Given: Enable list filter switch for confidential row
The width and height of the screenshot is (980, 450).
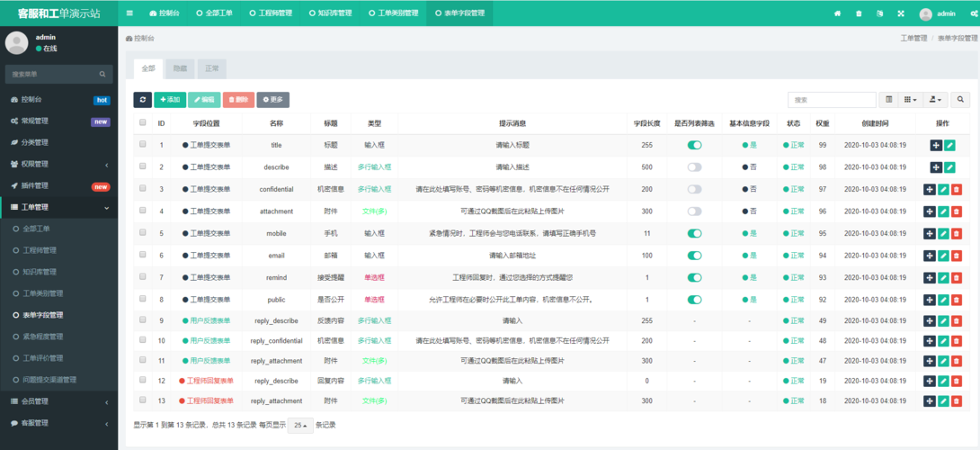Looking at the screenshot, I should pyautogui.click(x=694, y=189).
